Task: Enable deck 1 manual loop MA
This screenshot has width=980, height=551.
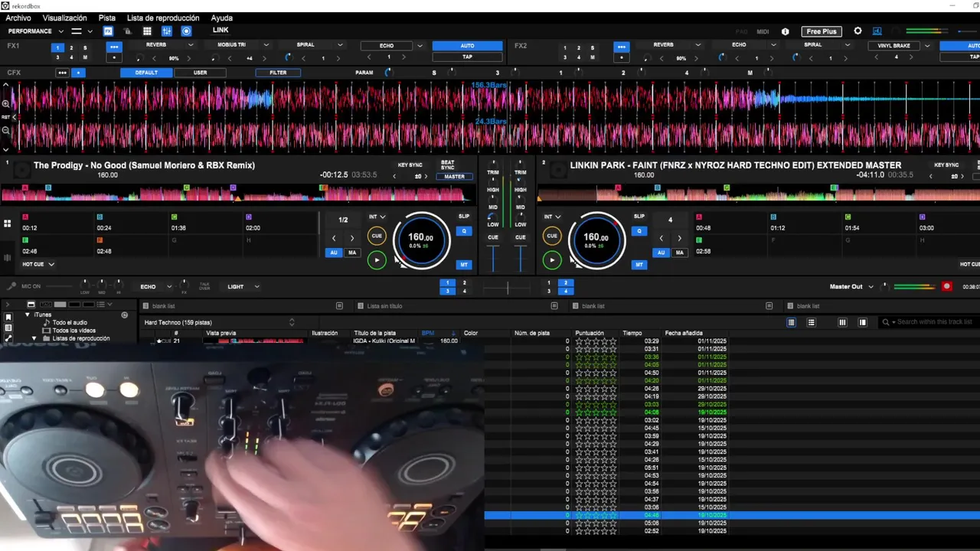Action: tap(352, 253)
